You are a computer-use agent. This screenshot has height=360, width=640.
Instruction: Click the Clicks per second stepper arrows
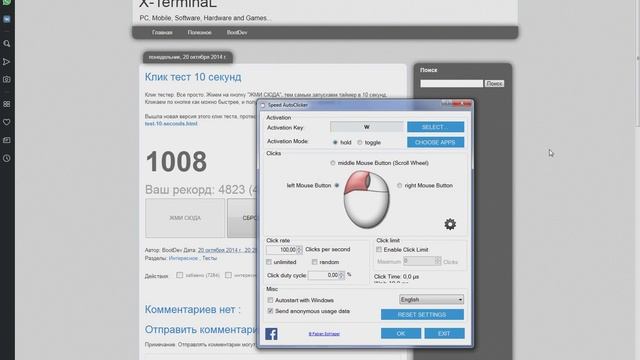300,249
